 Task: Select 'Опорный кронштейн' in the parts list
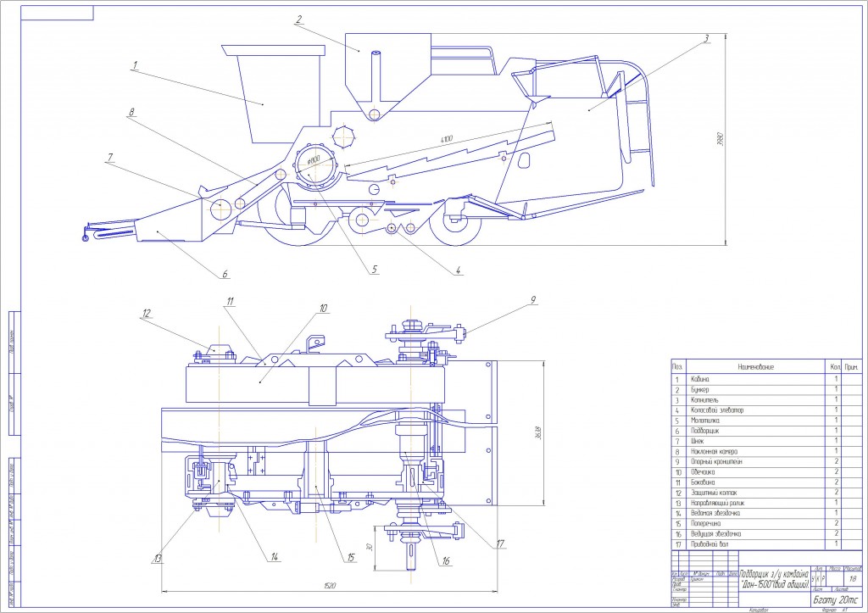point(717,462)
